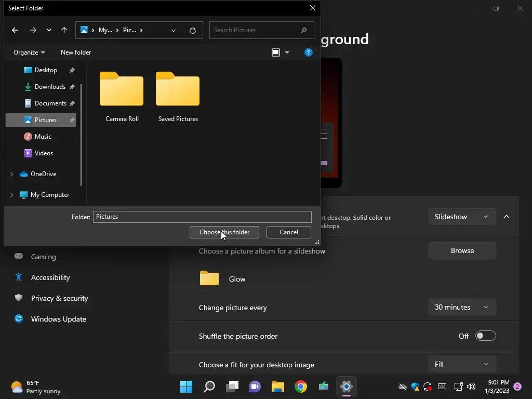The width and height of the screenshot is (532, 399).
Task: Refresh the Pictures folder view
Action: (x=192, y=30)
